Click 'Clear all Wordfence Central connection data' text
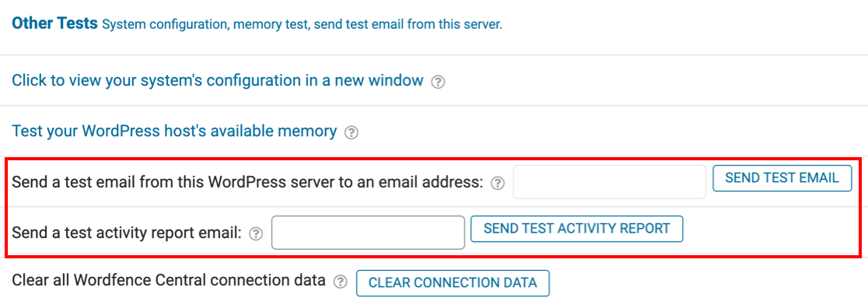 (x=168, y=281)
